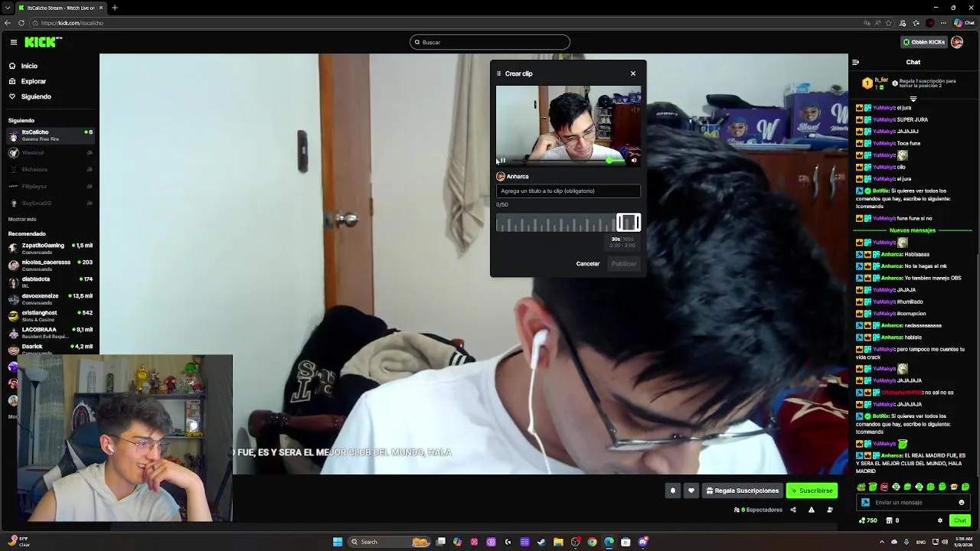Select the red emote in quick emotes
Image resolution: width=980 pixels, height=551 pixels.
pyautogui.click(x=884, y=487)
